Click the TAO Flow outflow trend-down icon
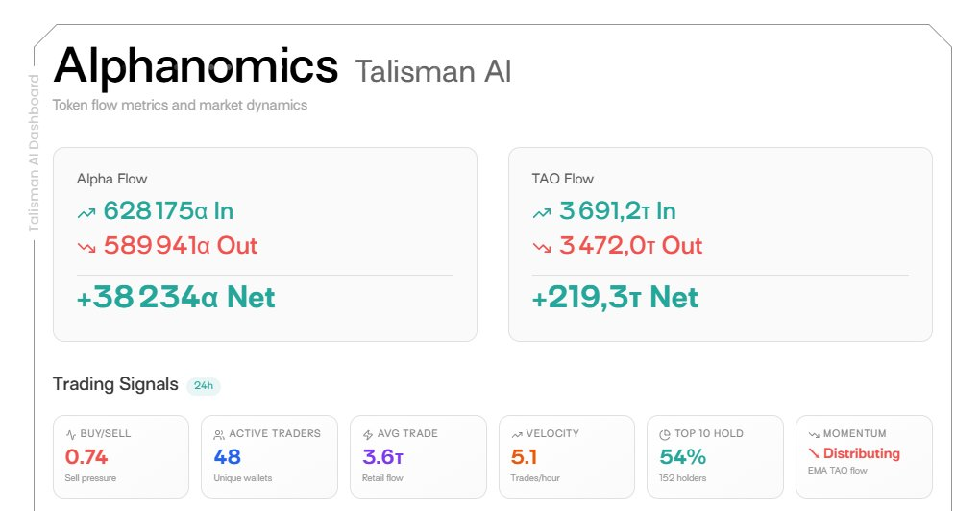The image size is (980, 511). click(542, 247)
